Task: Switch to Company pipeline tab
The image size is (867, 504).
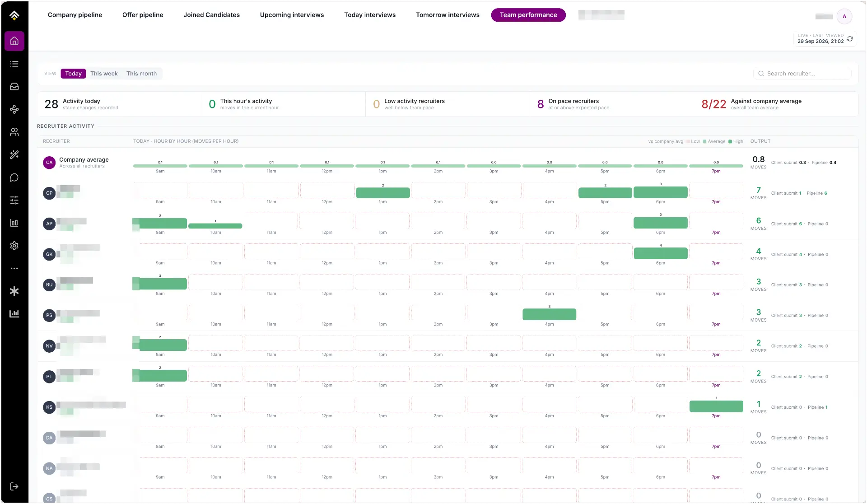Action: click(x=75, y=15)
